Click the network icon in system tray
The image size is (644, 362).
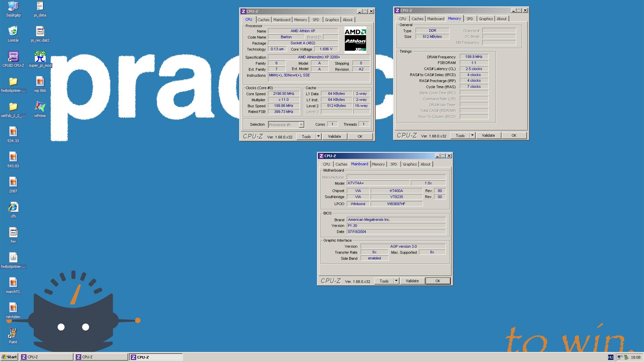pos(620,357)
